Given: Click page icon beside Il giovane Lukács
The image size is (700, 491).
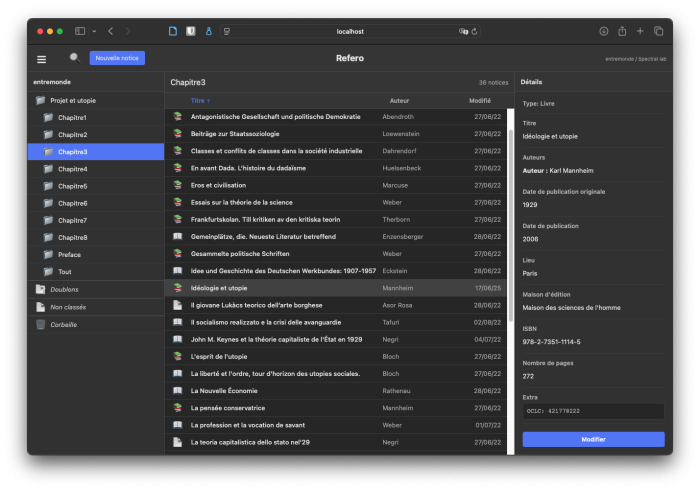Looking at the screenshot, I should click(177, 305).
